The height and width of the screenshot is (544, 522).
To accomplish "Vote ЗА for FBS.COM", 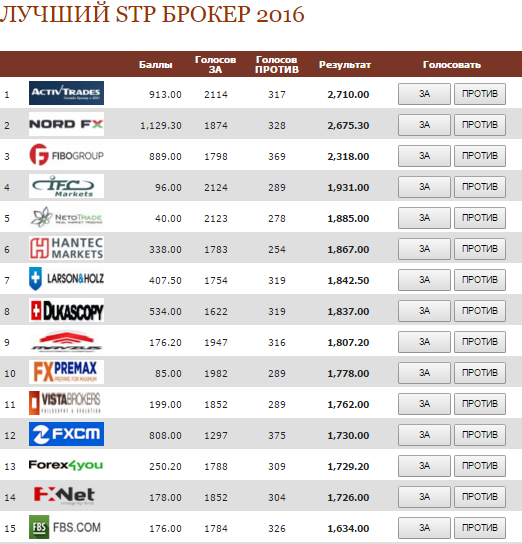I will click(x=424, y=528).
